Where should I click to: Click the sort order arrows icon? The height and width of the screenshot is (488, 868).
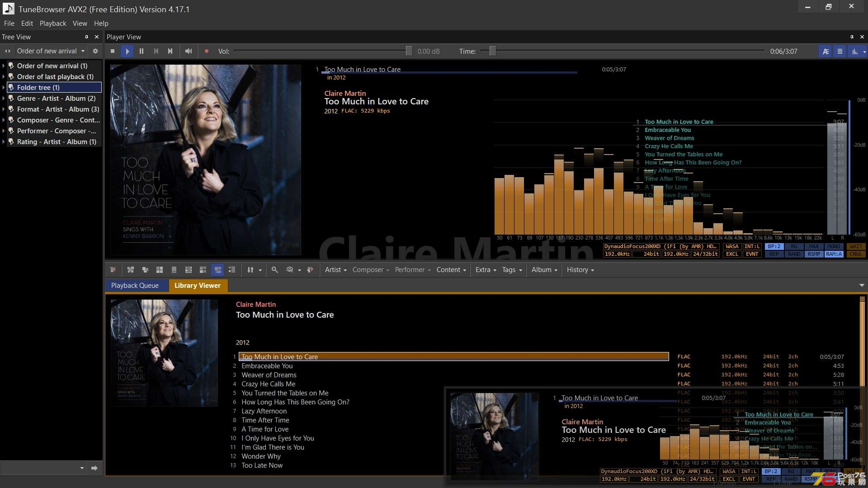[x=250, y=270]
